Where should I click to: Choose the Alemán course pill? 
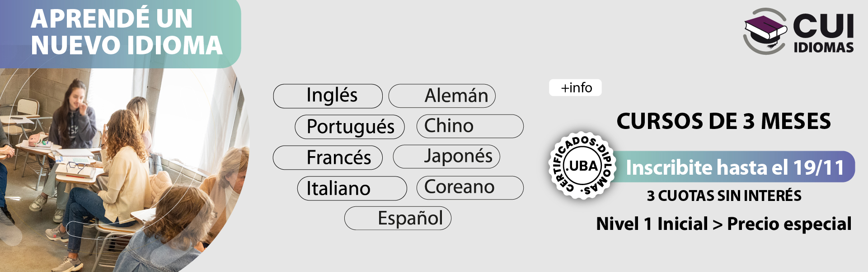(x=442, y=96)
